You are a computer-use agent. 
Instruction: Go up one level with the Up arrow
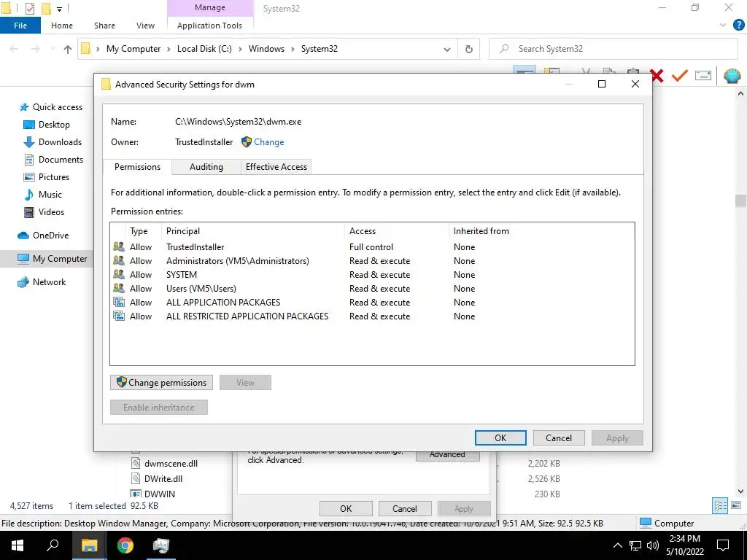(x=68, y=49)
